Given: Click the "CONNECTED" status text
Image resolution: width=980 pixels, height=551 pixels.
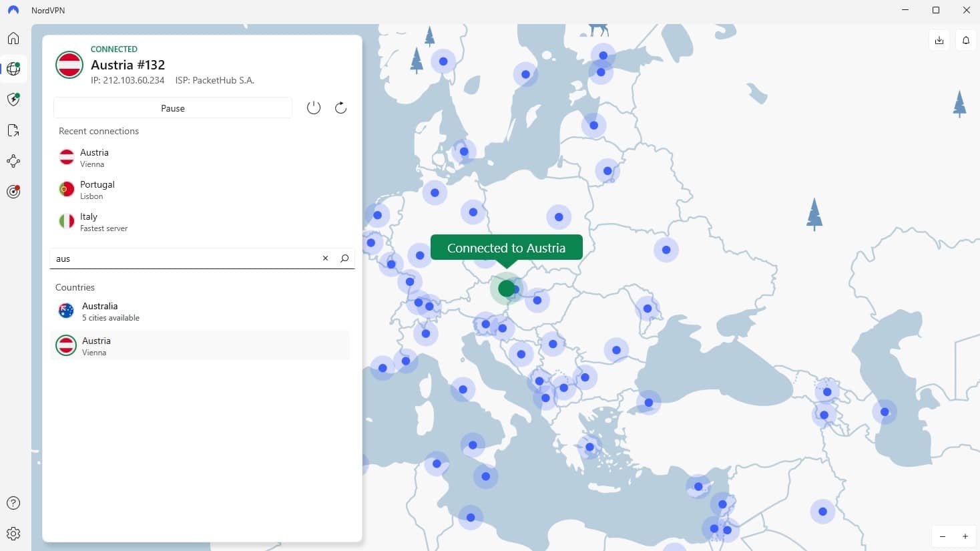Looking at the screenshot, I should pyautogui.click(x=114, y=49).
